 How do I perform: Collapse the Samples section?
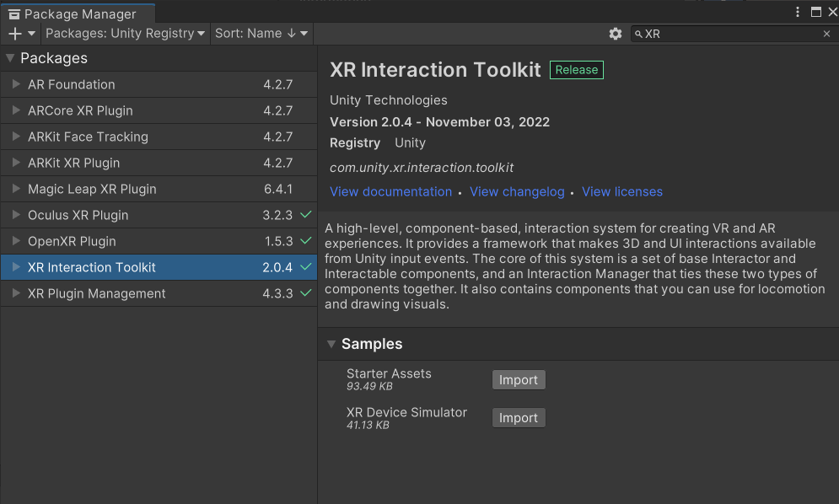(x=331, y=344)
